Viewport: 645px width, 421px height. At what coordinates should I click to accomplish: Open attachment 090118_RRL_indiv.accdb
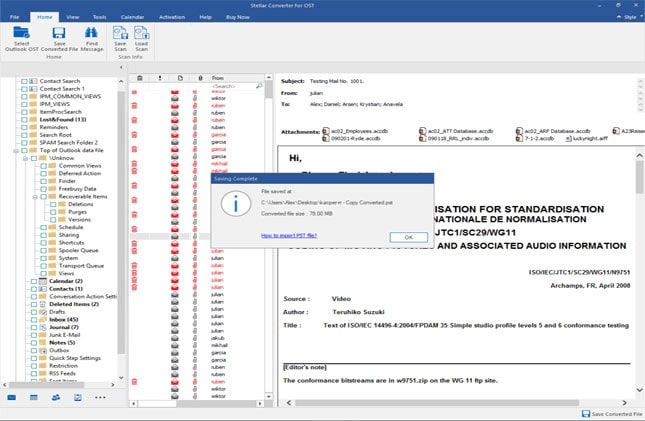(x=454, y=139)
